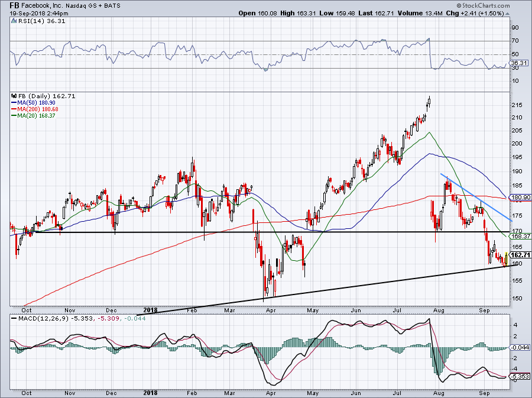Click the yellow-highlighted latest candlestick
This screenshot has height=398, width=532.
point(506,259)
